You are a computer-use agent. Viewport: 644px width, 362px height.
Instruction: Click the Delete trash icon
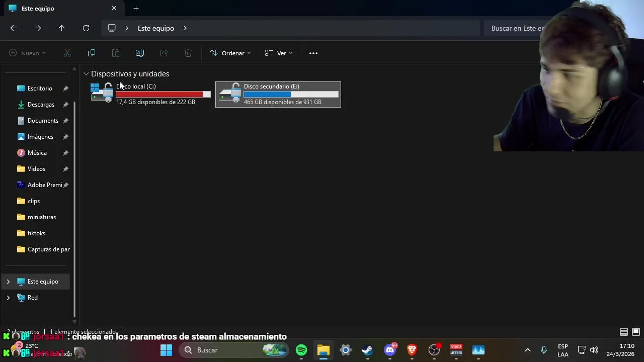tap(188, 53)
